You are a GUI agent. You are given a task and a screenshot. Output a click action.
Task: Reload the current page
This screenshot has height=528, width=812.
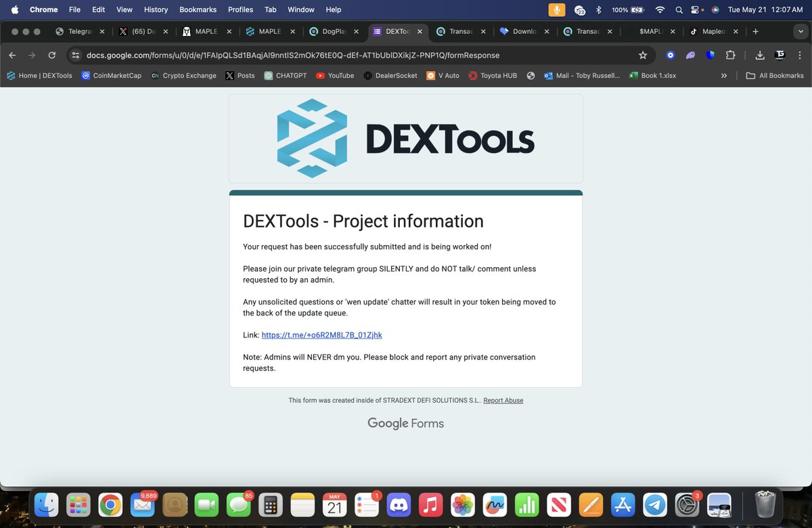coord(51,55)
